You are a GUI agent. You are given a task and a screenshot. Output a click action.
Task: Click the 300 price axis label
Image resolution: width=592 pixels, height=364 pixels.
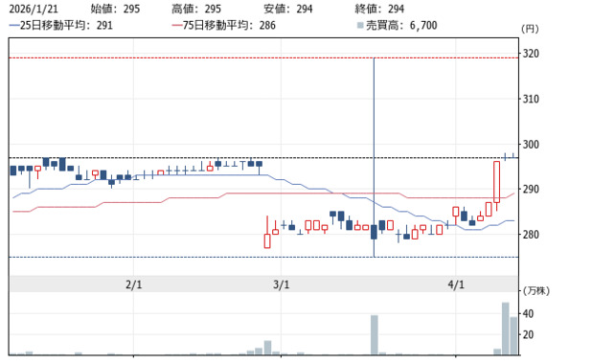[x=531, y=145]
